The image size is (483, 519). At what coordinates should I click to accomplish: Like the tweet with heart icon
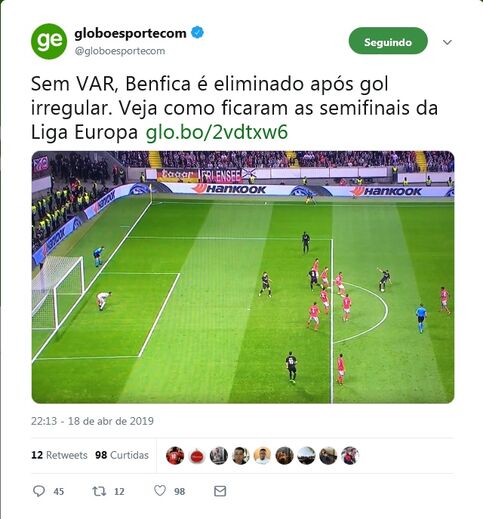point(160,491)
